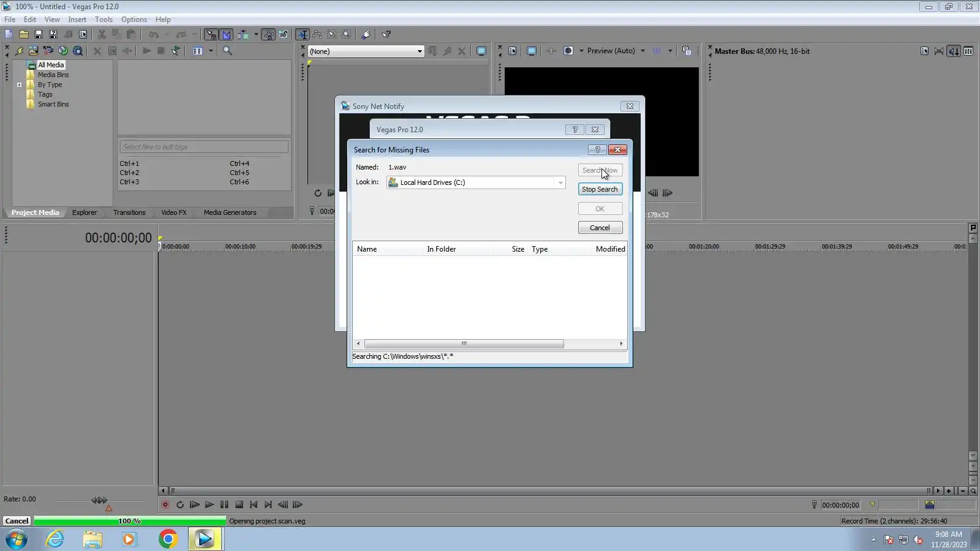Toggle Ignore Event Grouping icon
Image resolution: width=980 pixels, height=551 pixels.
(284, 34)
